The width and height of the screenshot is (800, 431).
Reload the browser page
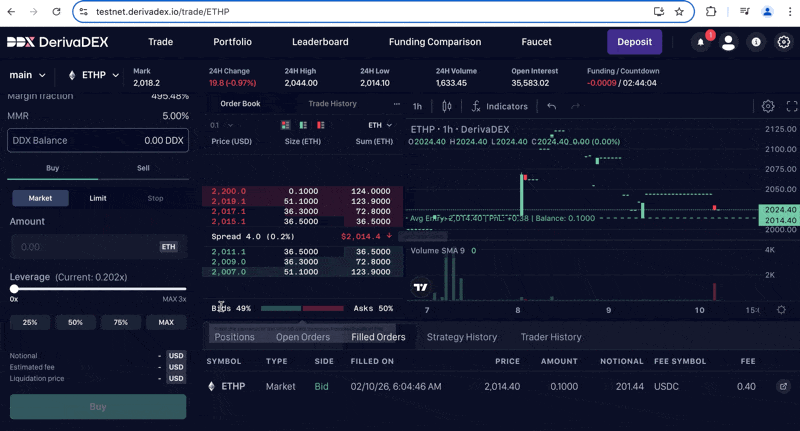[x=56, y=11]
